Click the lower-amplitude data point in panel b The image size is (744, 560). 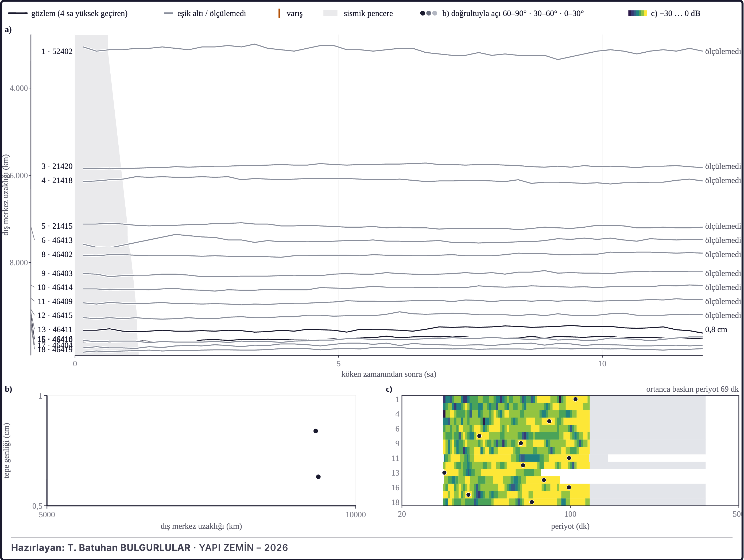point(318,477)
